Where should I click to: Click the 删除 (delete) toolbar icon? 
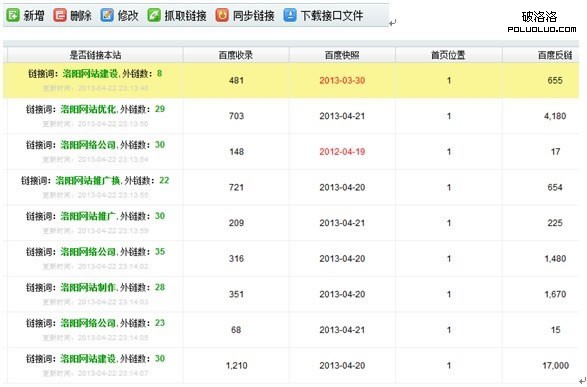60,15
